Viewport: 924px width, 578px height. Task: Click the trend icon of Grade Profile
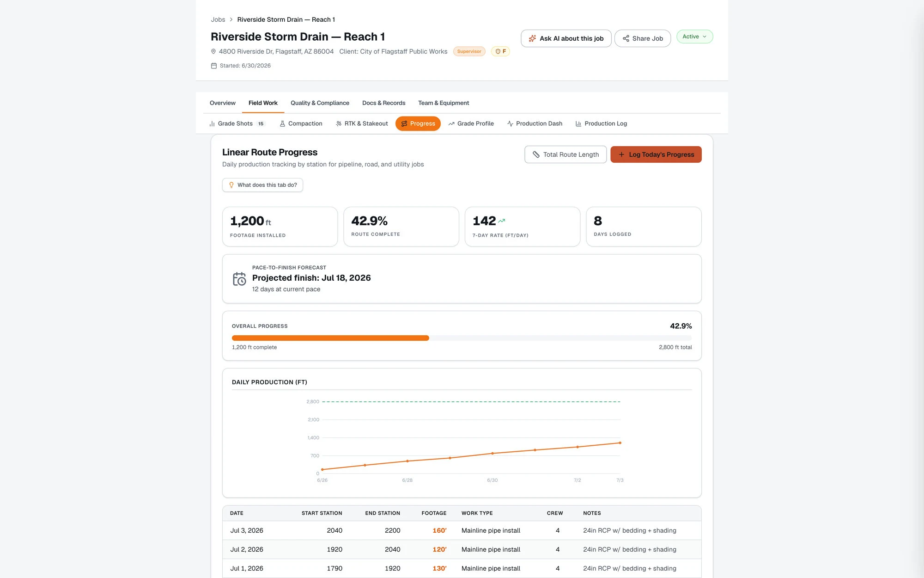point(451,123)
